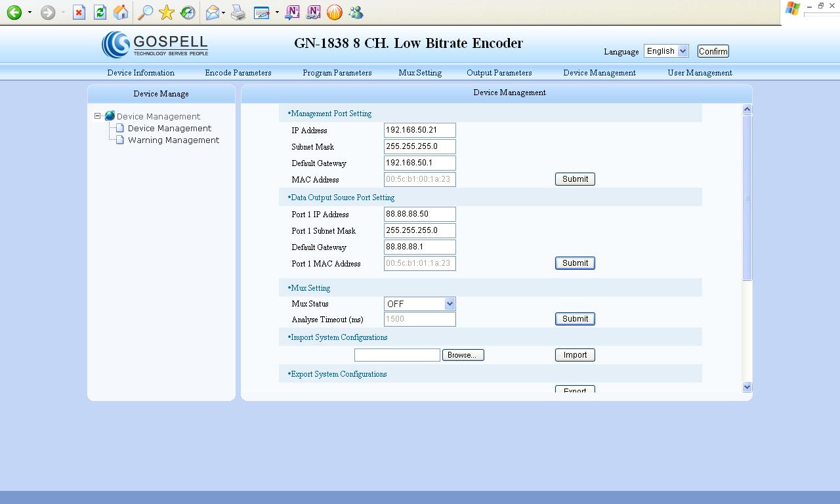This screenshot has height=504, width=840.
Task: Confirm the language choice
Action: (x=713, y=51)
